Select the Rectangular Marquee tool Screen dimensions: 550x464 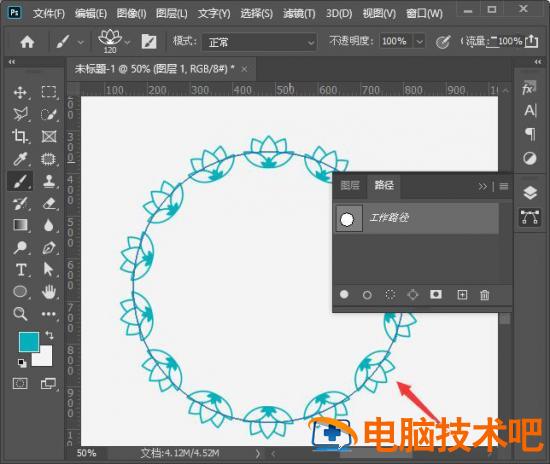click(49, 92)
